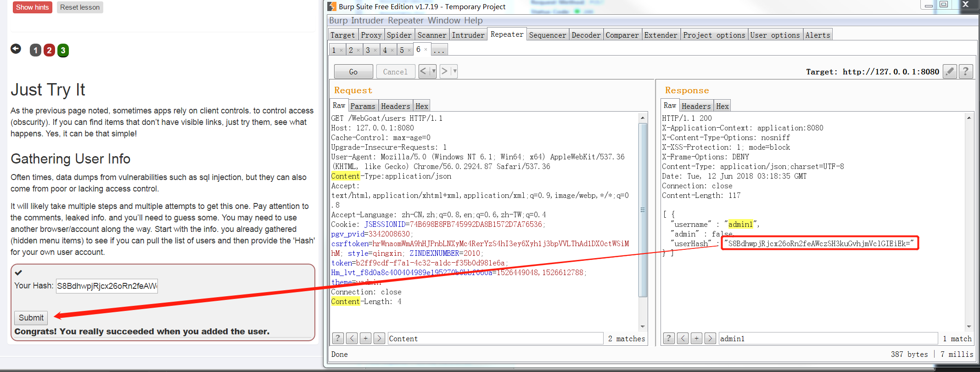The image size is (980, 372).
Task: Switch to the Scanner tab
Action: coord(432,35)
